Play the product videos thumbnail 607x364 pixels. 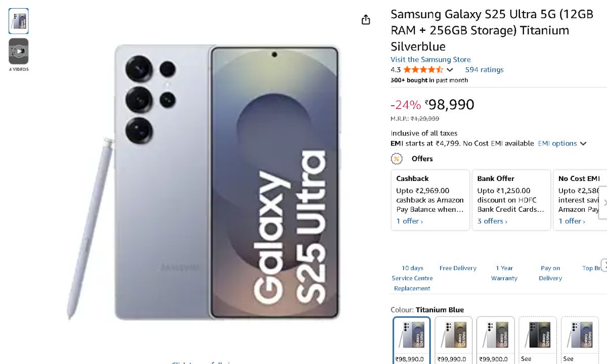pyautogui.click(x=19, y=51)
